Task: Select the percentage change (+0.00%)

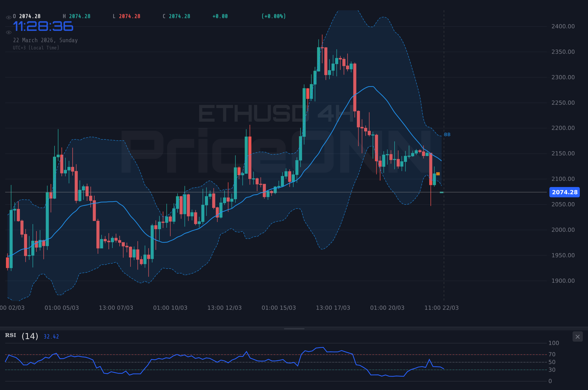Action: pyautogui.click(x=273, y=16)
